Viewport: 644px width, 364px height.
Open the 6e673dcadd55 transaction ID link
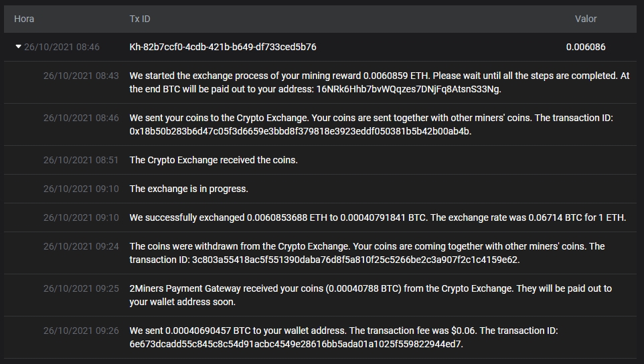295,344
